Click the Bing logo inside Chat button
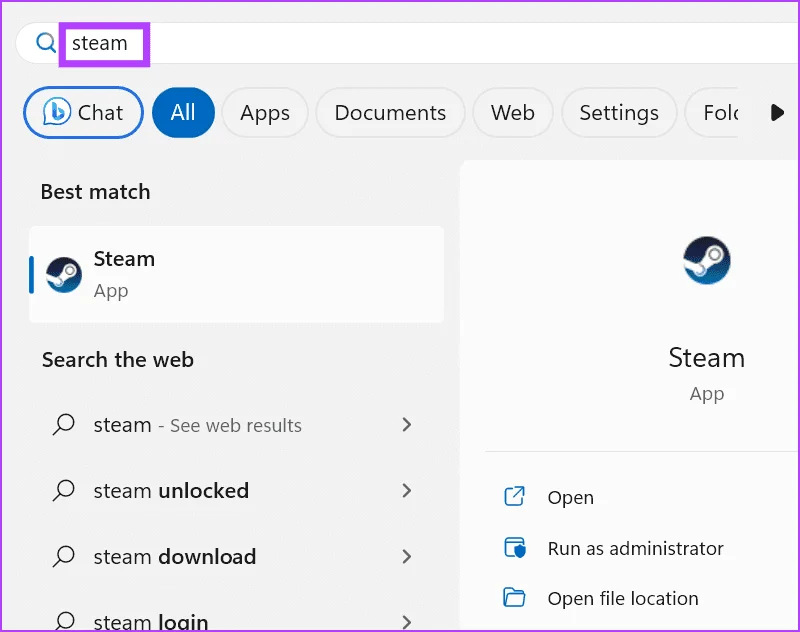The image size is (800, 632). point(56,111)
